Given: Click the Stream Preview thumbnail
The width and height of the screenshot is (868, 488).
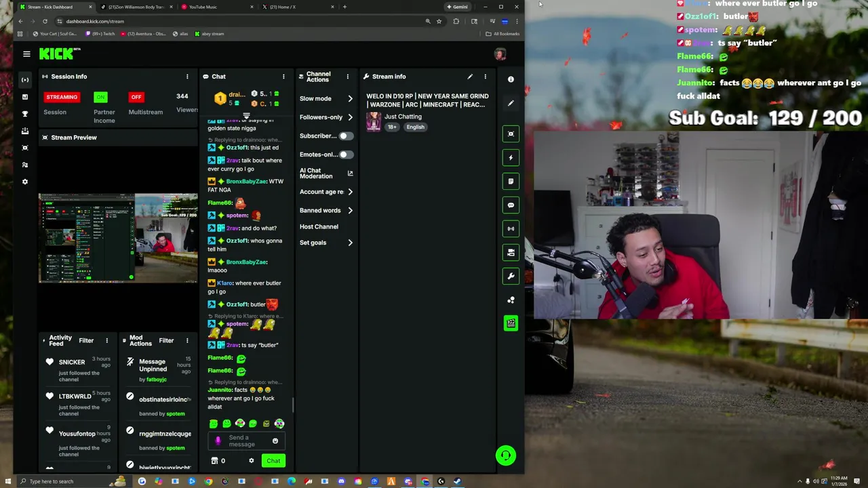Looking at the screenshot, I should coord(118,238).
